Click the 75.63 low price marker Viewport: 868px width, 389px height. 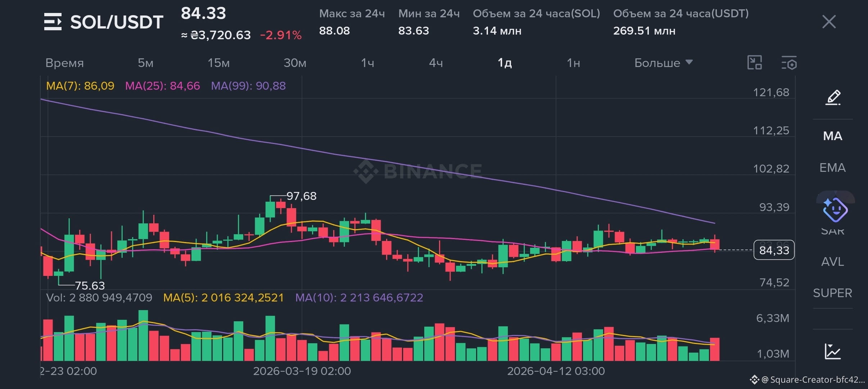tap(90, 286)
